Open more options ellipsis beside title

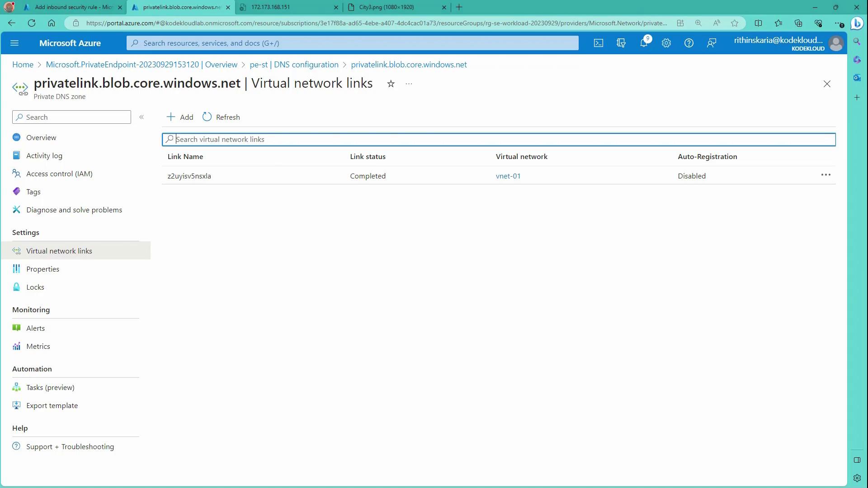pos(409,84)
